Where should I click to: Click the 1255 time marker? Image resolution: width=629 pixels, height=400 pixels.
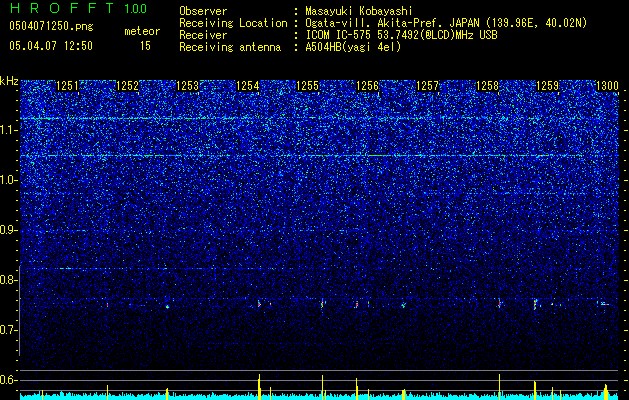307,85
